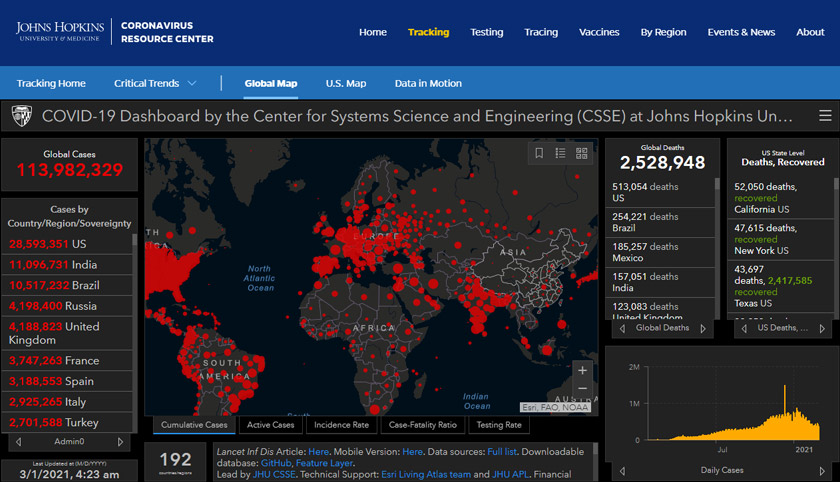This screenshot has height=482, width=840.
Task: Click previous arrow beside Global Deaths
Action: click(622, 328)
